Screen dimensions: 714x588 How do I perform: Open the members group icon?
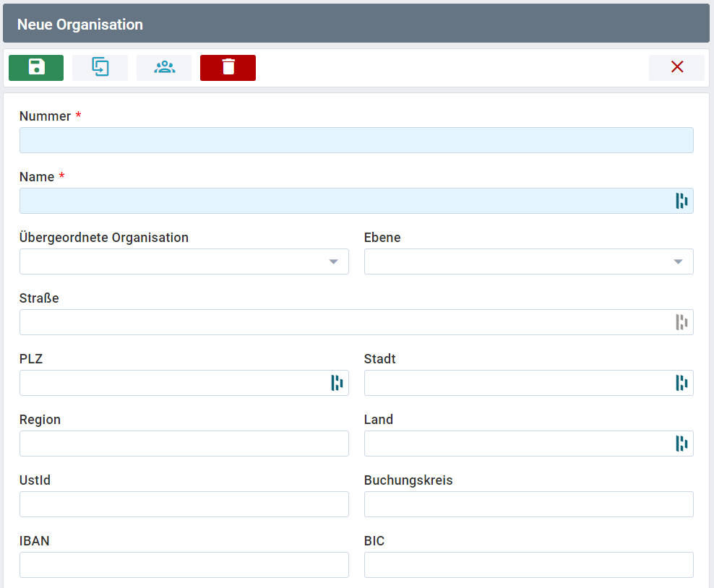tap(164, 68)
